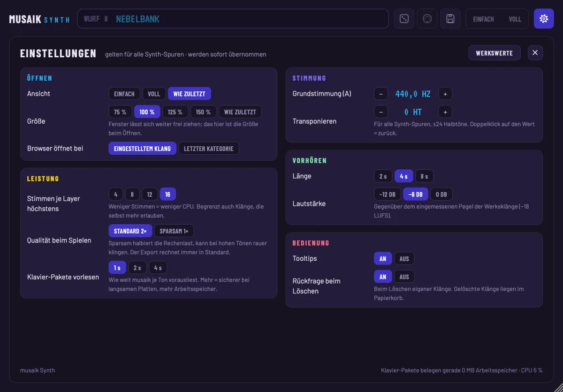Click the 0 HT transpose value
Screen dimensions: 563x392
point(413,112)
